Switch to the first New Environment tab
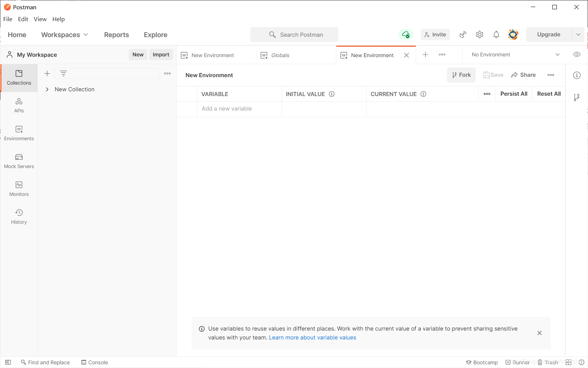The image size is (588, 368). 216,55
